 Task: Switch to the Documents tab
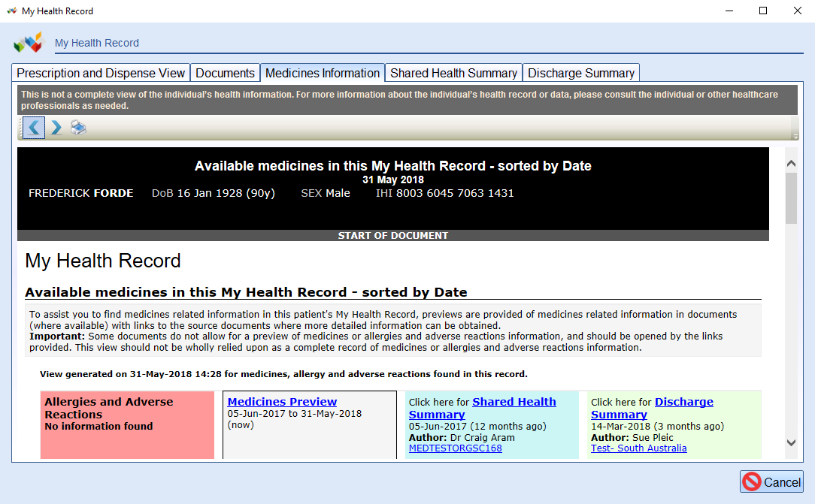pos(225,73)
